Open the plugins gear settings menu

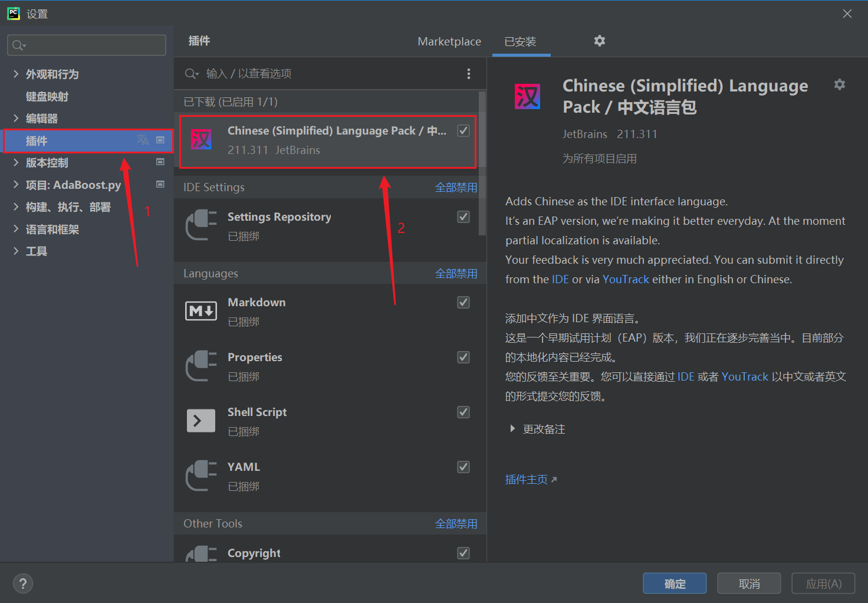coord(600,41)
